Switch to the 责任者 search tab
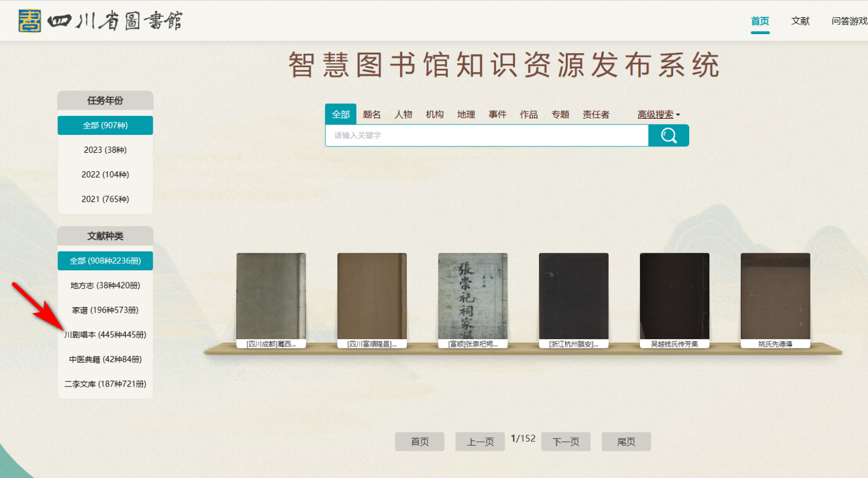Image resolution: width=868 pixels, height=478 pixels. click(x=595, y=115)
